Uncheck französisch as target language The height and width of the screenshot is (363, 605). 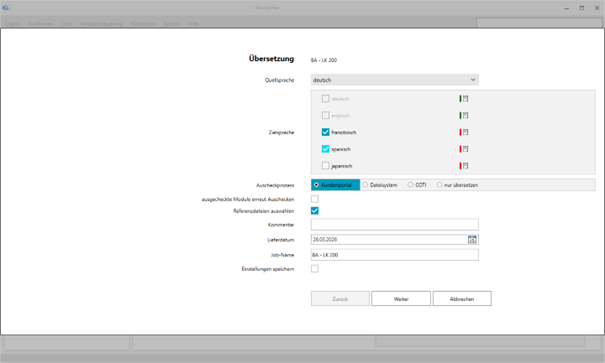[325, 132]
